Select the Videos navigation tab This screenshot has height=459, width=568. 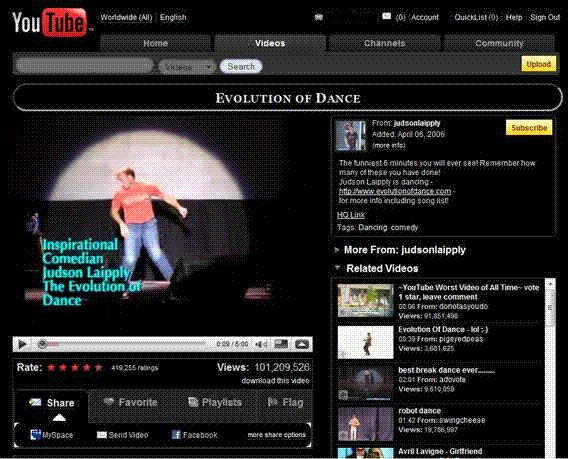point(270,43)
